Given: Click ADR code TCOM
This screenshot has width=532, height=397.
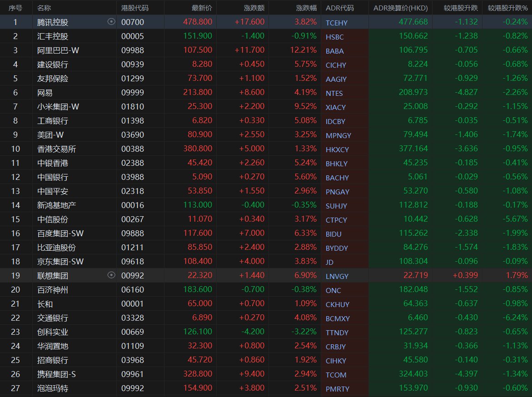Looking at the screenshot, I should click(x=336, y=375).
